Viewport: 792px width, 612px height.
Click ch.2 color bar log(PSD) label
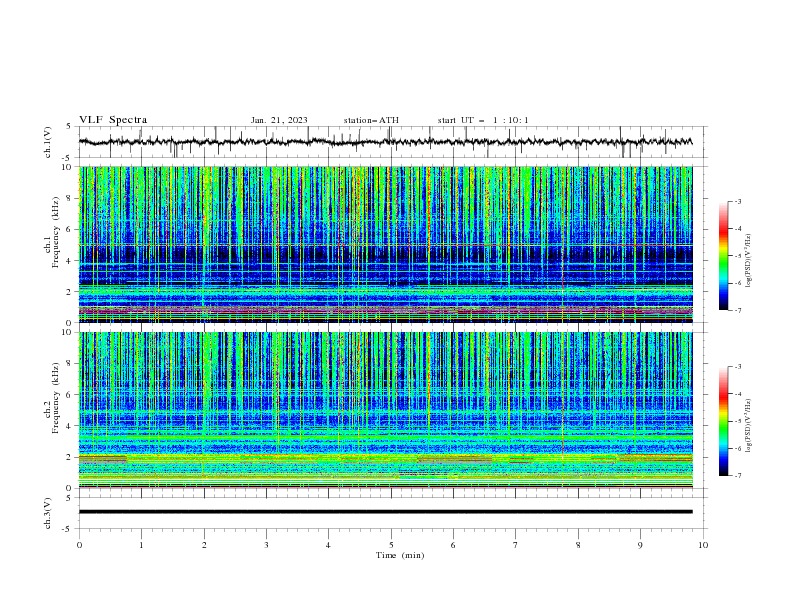click(x=748, y=426)
